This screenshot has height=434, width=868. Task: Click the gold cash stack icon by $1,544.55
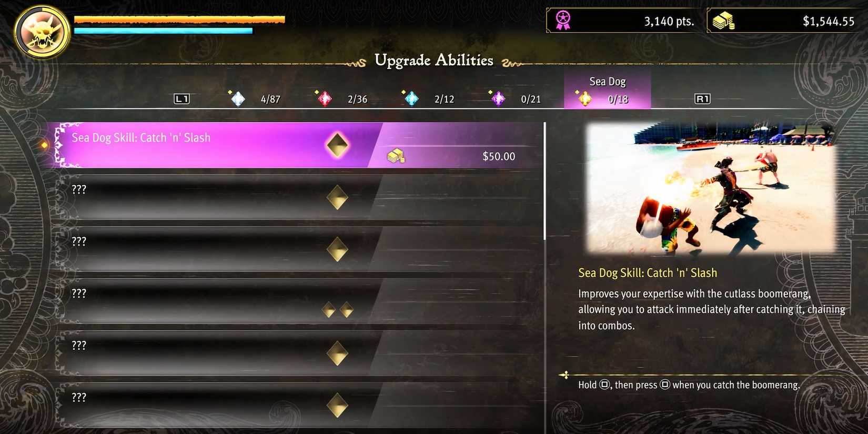[723, 21]
